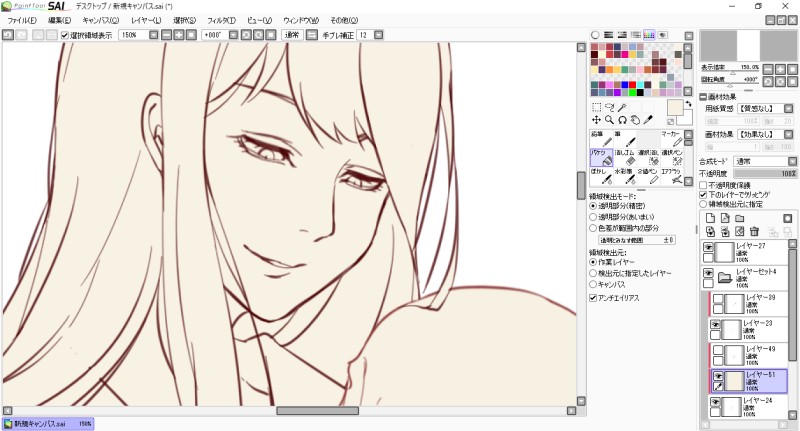
Task: Toggle 下のレイヤーでクリッピング checkbox
Action: (x=703, y=195)
